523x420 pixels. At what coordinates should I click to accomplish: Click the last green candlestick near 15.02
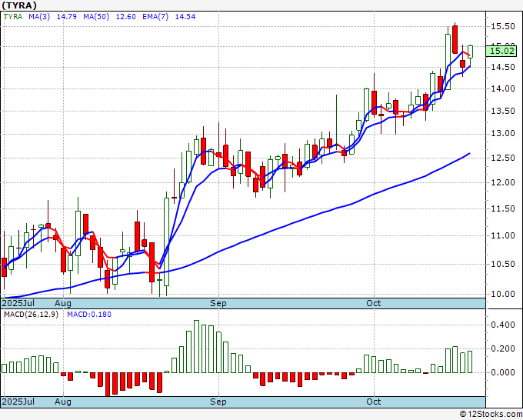(x=470, y=52)
